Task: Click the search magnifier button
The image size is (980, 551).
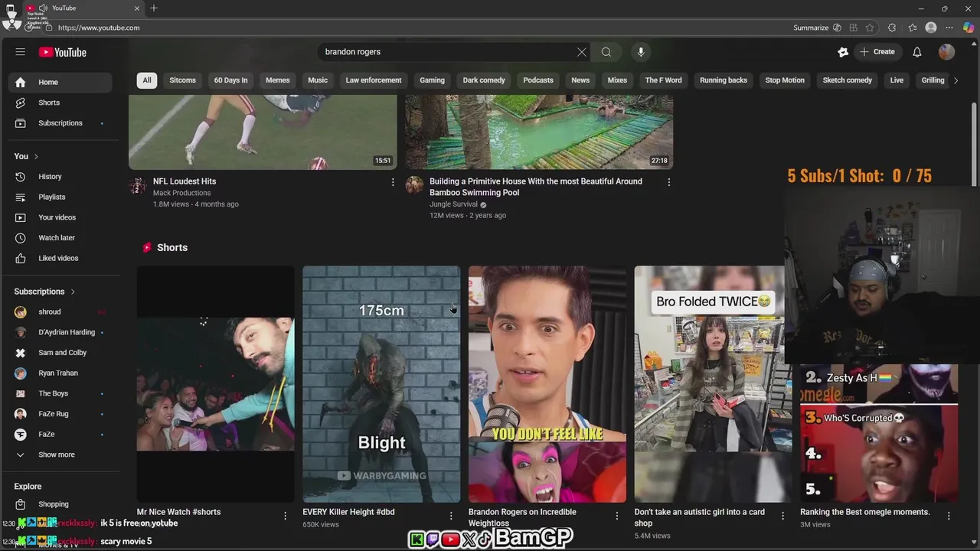Action: [606, 52]
